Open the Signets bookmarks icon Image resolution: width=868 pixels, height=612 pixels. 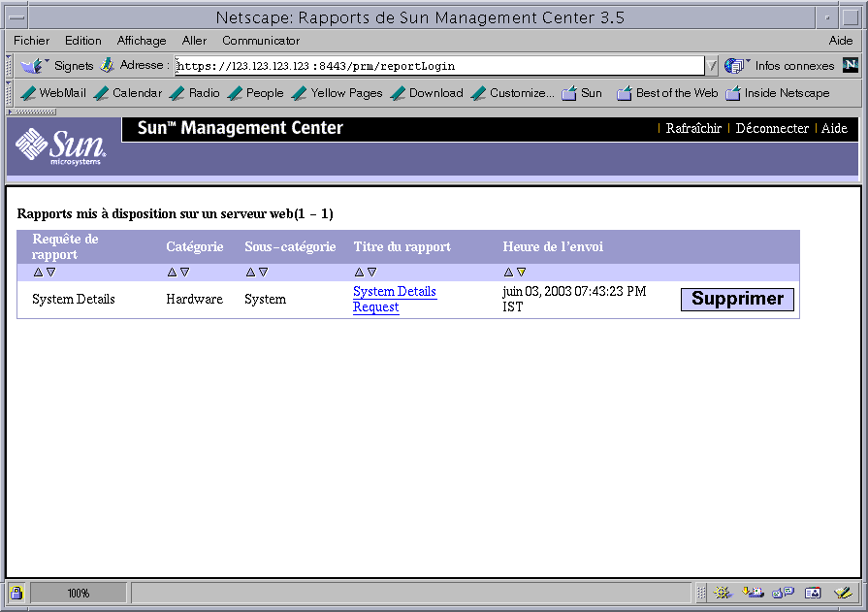point(33,66)
